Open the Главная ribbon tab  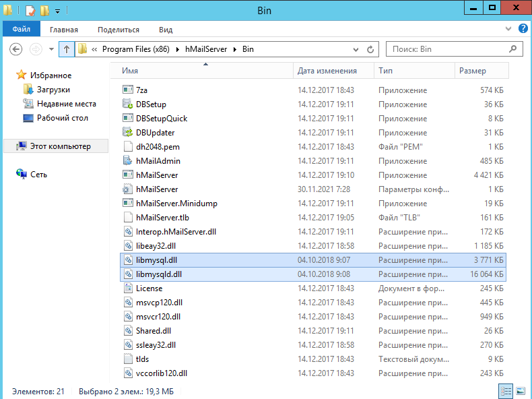click(x=64, y=30)
